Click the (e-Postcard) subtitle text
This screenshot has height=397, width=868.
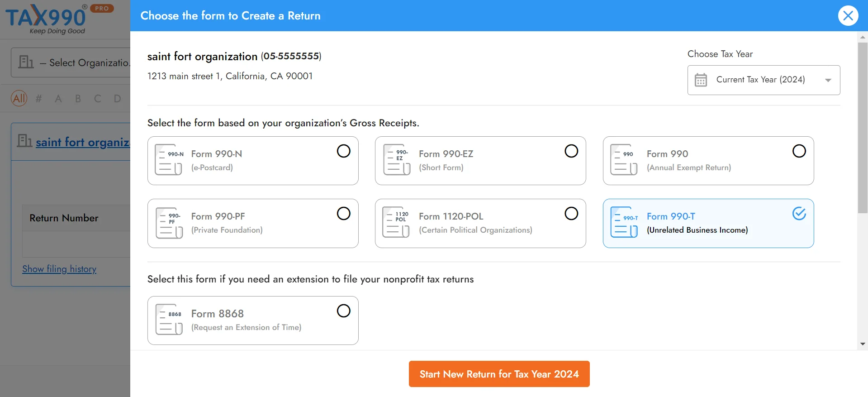(x=212, y=167)
